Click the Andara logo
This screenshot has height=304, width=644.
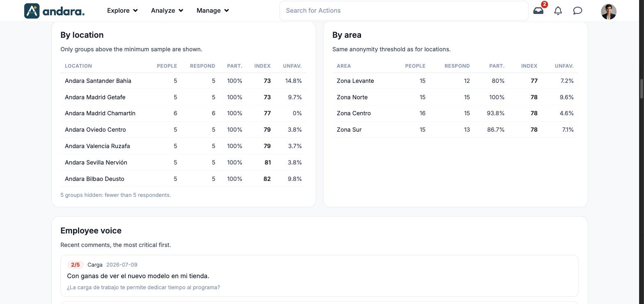tap(54, 11)
